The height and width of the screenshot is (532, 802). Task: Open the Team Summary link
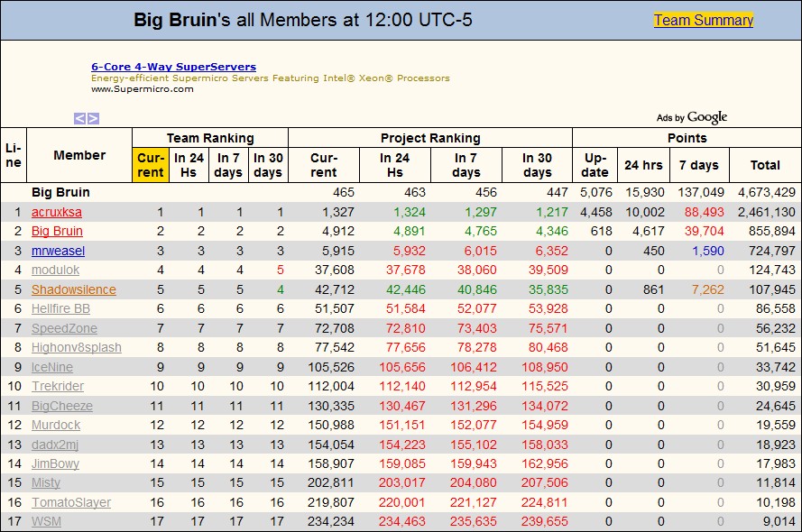point(703,20)
